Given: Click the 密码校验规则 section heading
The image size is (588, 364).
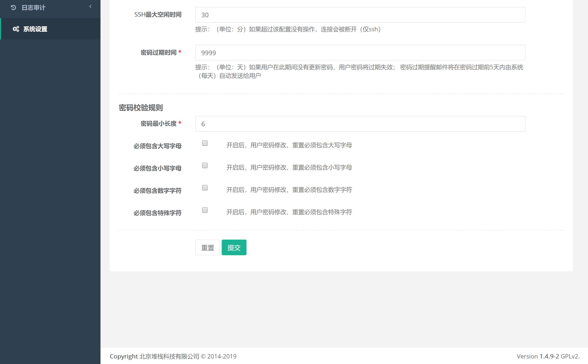Looking at the screenshot, I should [141, 108].
